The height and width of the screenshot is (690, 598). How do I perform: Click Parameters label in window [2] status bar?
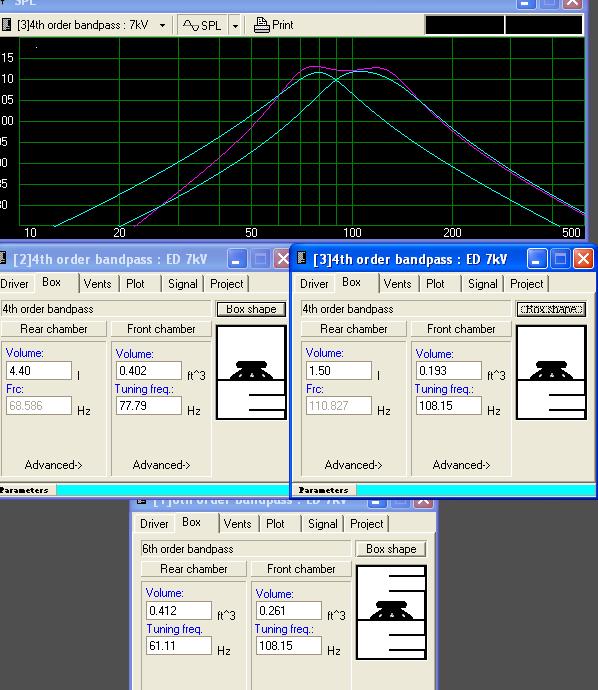[24, 490]
